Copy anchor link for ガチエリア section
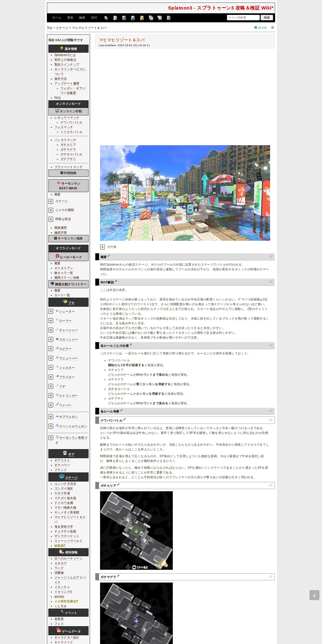This screenshot has width=322, height=644. coord(271,485)
